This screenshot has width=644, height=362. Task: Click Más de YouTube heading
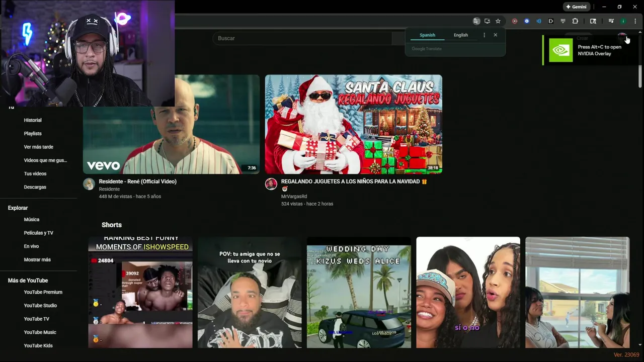(x=28, y=281)
